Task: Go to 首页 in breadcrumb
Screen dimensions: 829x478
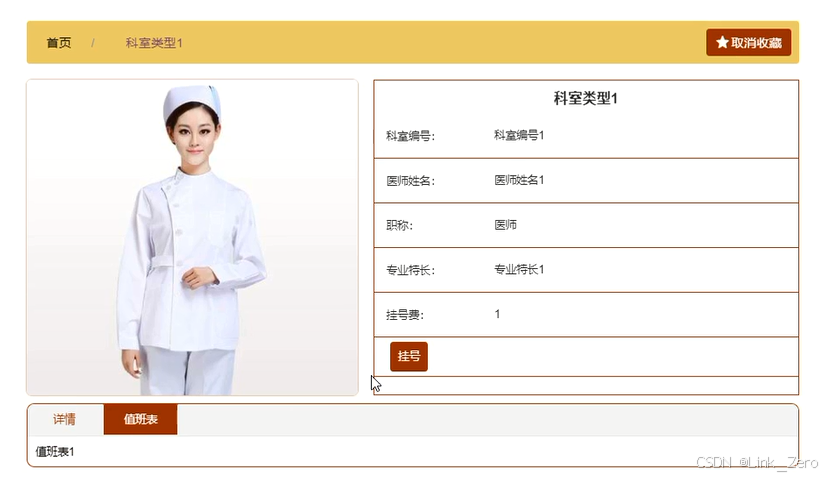Action: click(x=59, y=43)
